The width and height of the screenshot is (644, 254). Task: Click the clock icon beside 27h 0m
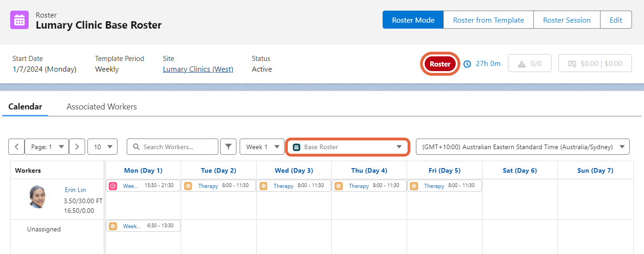coord(467,64)
